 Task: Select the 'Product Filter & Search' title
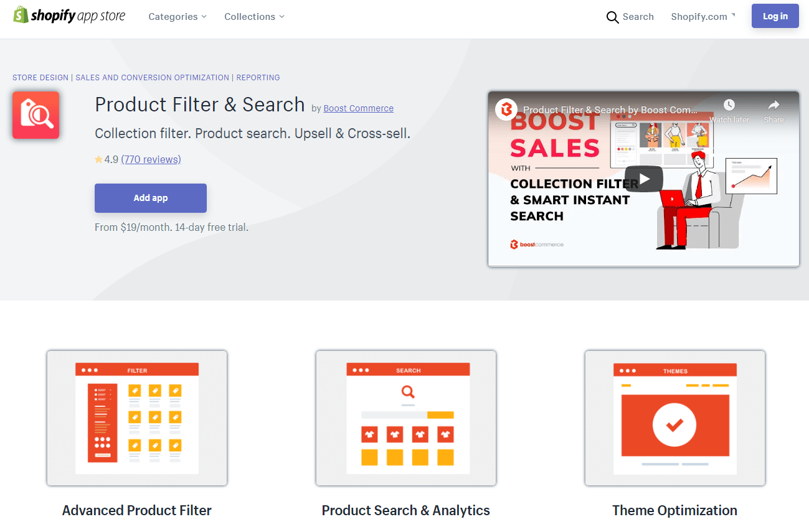[x=200, y=105]
